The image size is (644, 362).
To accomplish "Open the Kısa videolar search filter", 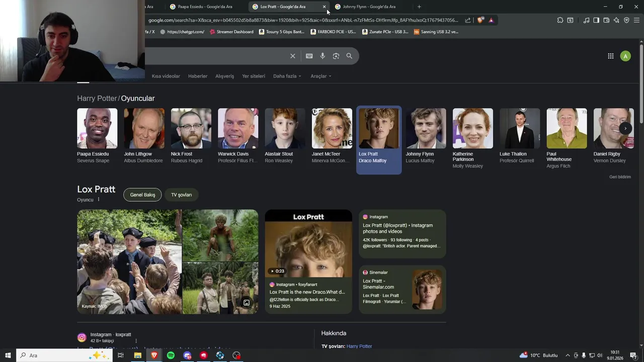I will click(166, 76).
